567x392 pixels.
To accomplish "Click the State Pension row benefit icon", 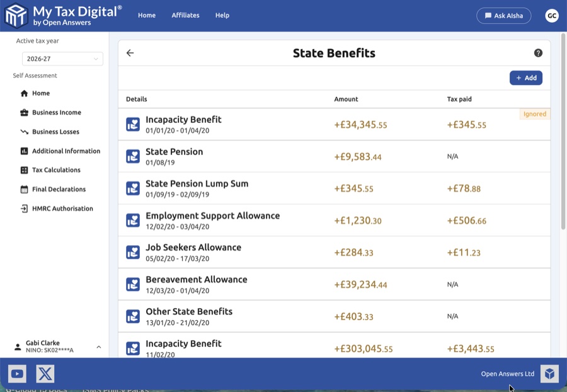I will 133,156.
